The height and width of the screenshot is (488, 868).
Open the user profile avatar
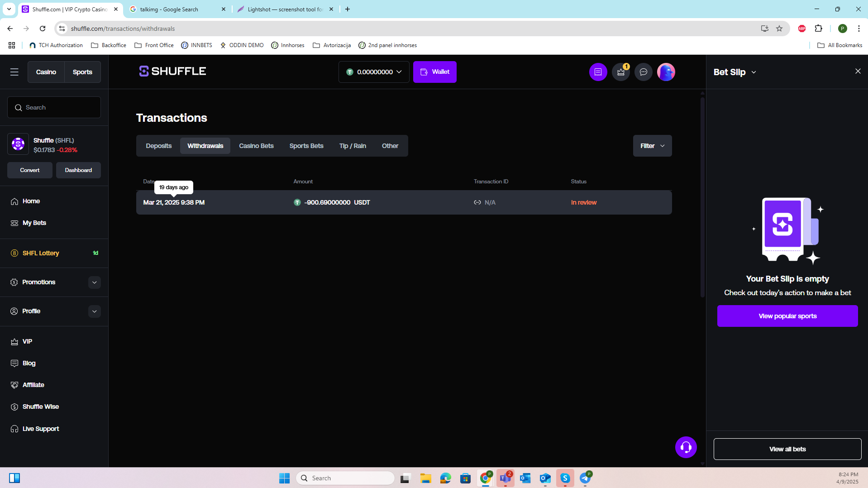[666, 72]
